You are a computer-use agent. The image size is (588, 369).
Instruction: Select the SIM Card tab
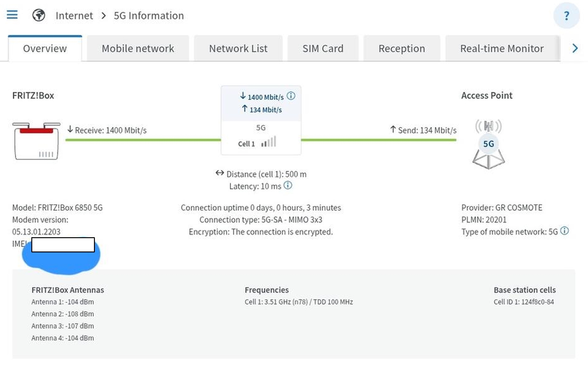(x=323, y=48)
